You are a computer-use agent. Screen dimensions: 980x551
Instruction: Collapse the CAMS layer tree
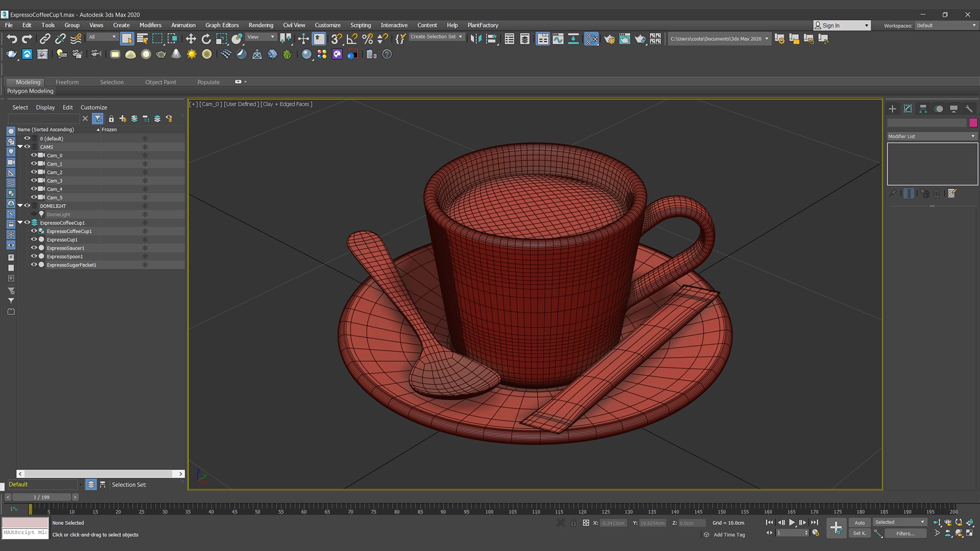(20, 147)
